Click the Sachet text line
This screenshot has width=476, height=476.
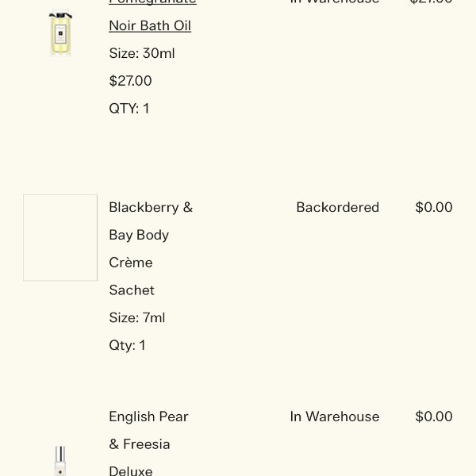click(132, 290)
